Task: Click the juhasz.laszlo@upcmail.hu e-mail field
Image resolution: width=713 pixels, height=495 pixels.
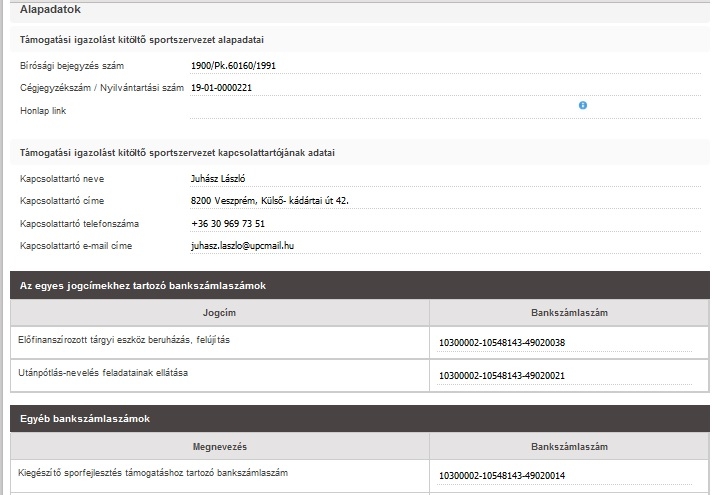Action: (x=249, y=245)
